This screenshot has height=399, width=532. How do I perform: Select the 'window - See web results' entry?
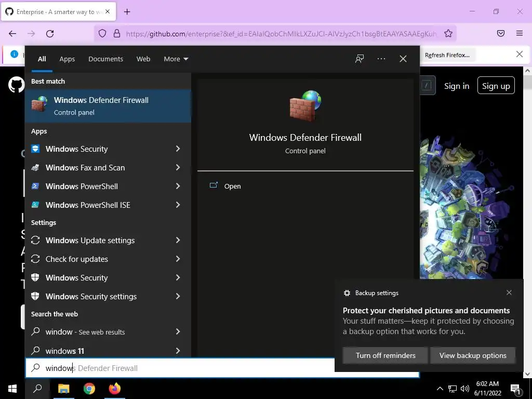(x=108, y=331)
